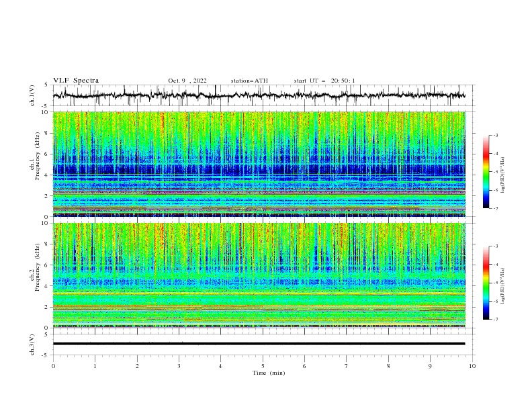Click the ch.1 colorbar "log(PSD)(V²/Hz)" label
The height and width of the screenshot is (411, 532).
tap(503, 175)
